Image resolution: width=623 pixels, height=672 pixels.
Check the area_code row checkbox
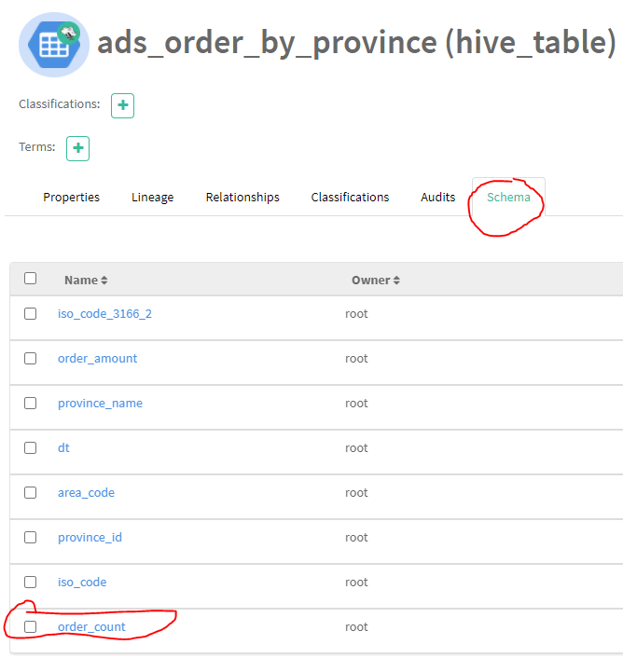click(31, 493)
